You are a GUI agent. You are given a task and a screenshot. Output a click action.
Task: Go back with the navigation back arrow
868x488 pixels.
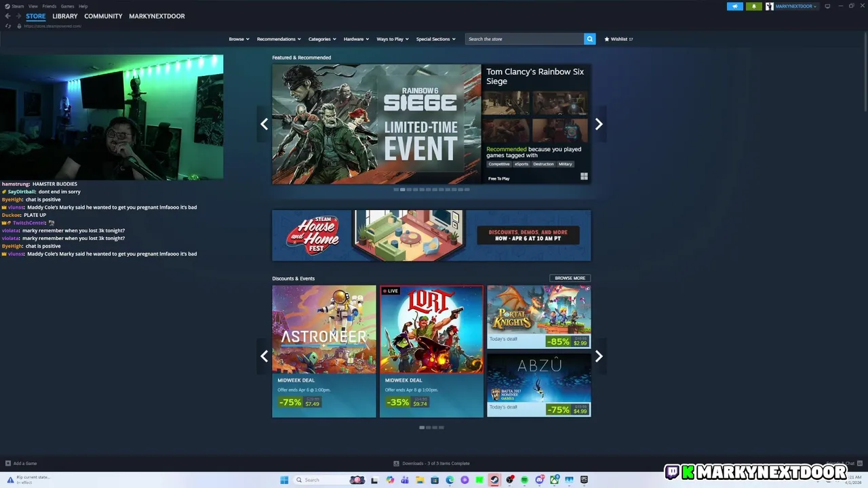point(8,16)
